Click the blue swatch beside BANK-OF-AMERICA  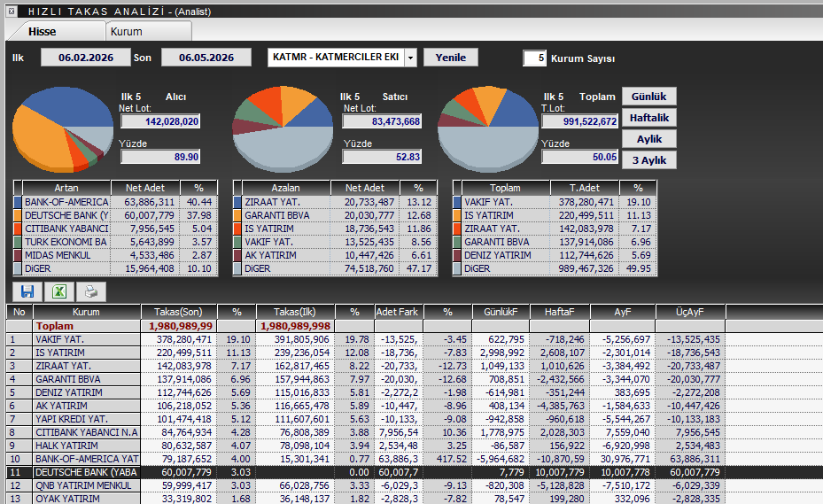(x=18, y=202)
